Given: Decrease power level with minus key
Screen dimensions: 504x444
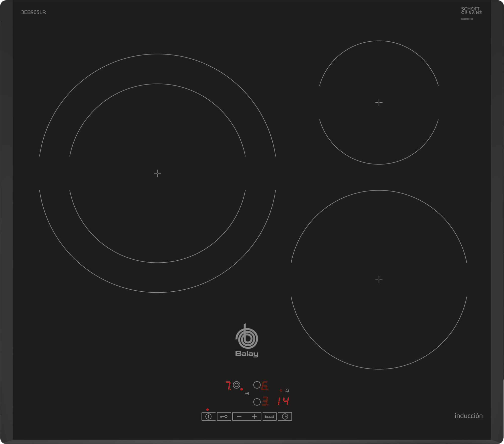Looking at the screenshot, I should coord(239,417).
